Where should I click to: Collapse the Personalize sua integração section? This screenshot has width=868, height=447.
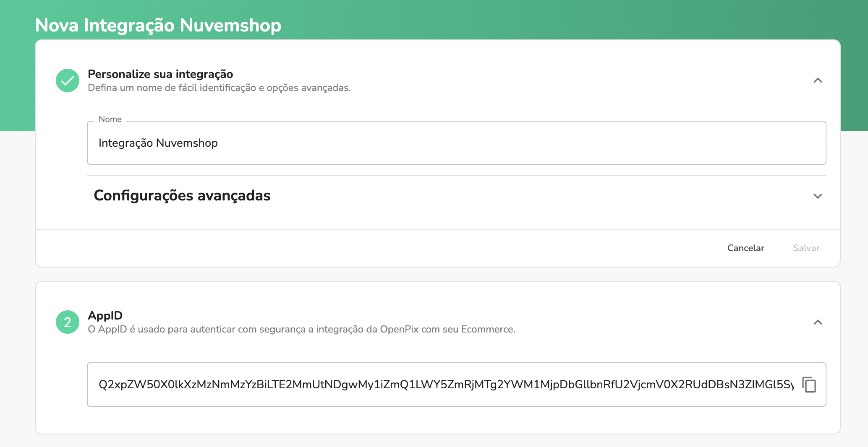pyautogui.click(x=818, y=81)
